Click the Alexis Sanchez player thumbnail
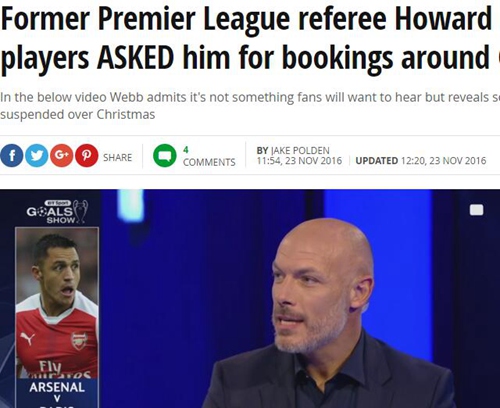This screenshot has height=408, width=500. 57,303
